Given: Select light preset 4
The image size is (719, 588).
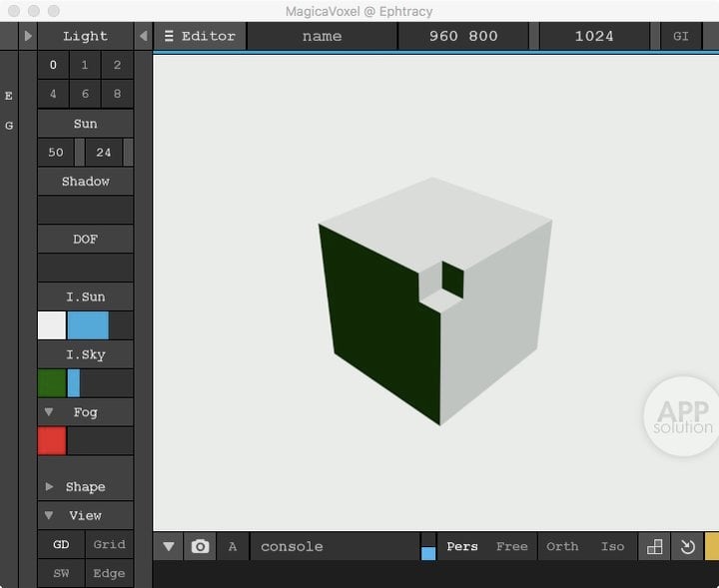Looking at the screenshot, I should point(53,94).
